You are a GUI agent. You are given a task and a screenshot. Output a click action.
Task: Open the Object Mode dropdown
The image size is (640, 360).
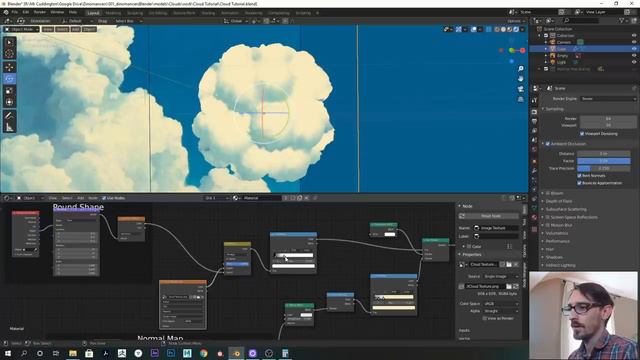pos(22,29)
